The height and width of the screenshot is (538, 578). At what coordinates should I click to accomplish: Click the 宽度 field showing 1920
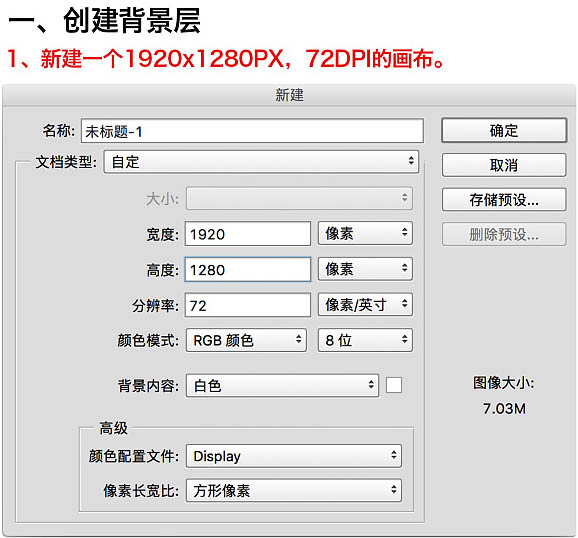click(x=248, y=233)
